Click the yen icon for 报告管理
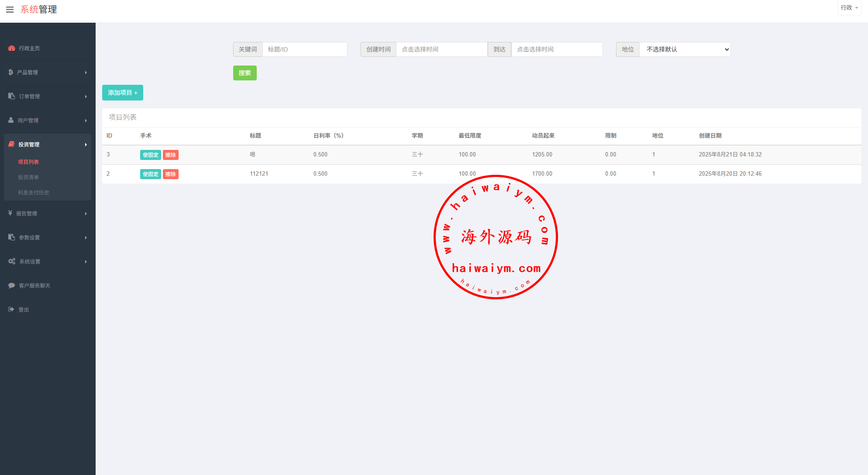Image resolution: width=868 pixels, height=475 pixels. 10,213
